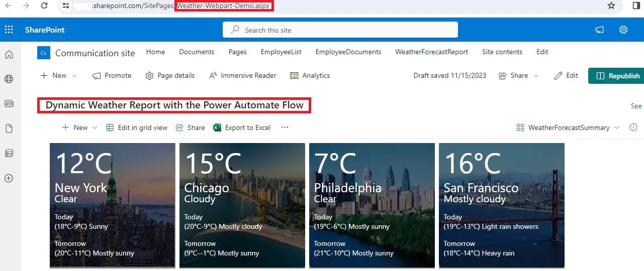
Task: Click Edit in grid view
Action: pyautogui.click(x=137, y=127)
